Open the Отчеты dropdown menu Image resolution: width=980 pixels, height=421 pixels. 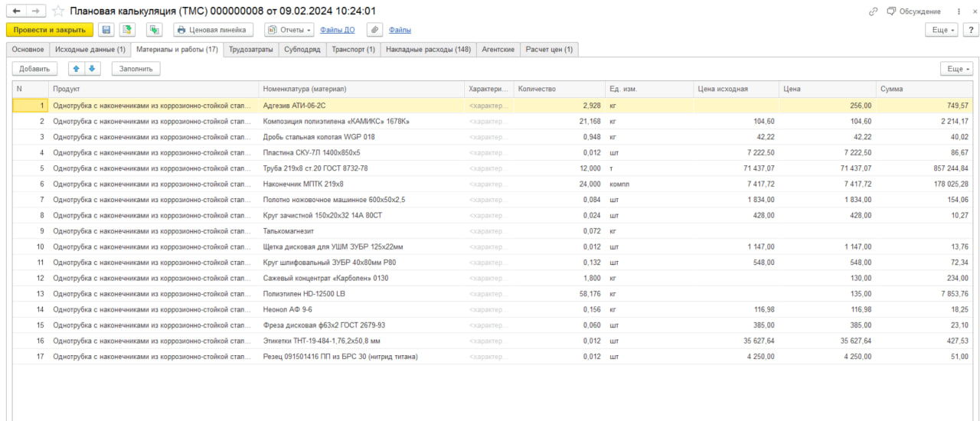pos(289,30)
